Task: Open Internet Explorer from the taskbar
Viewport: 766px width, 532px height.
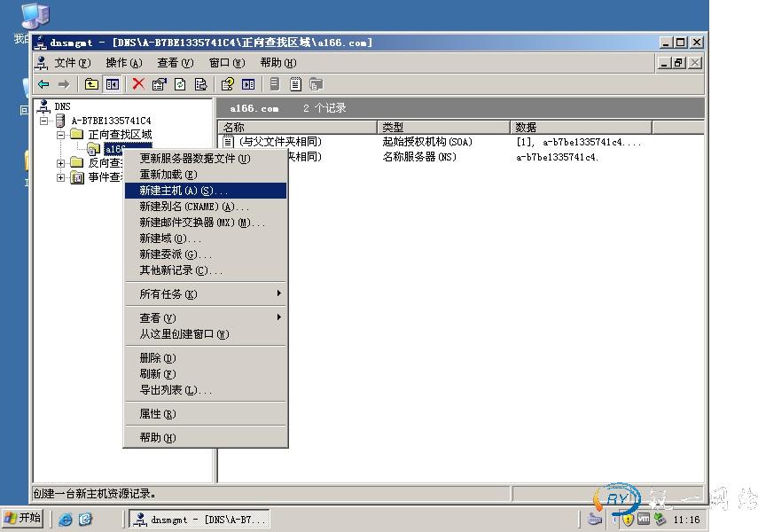Action: (x=66, y=519)
